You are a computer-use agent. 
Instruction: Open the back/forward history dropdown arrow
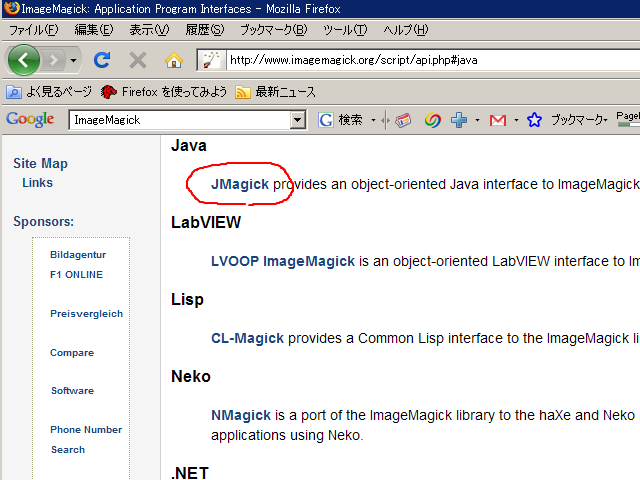coord(73,60)
